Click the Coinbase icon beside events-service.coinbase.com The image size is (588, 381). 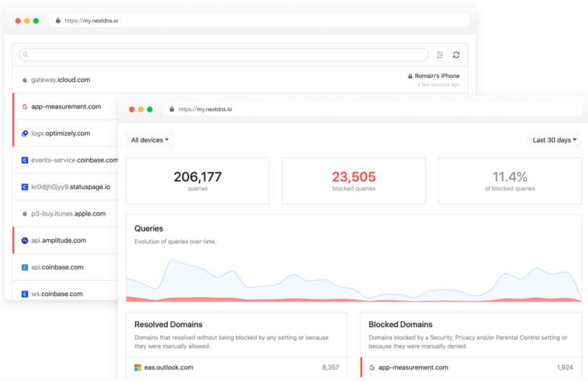click(25, 160)
